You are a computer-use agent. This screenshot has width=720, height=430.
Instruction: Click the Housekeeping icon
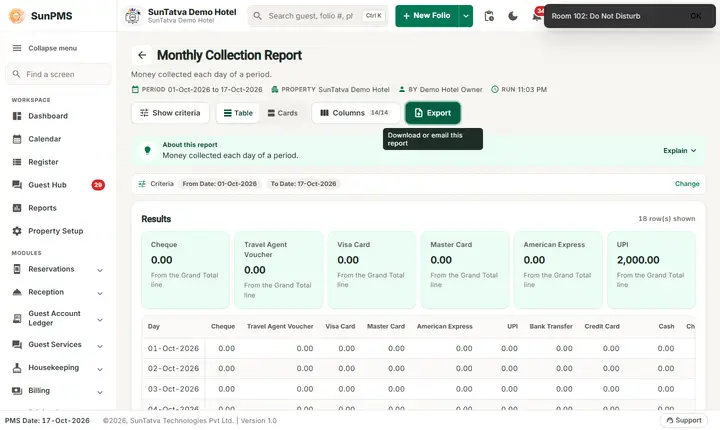point(17,367)
